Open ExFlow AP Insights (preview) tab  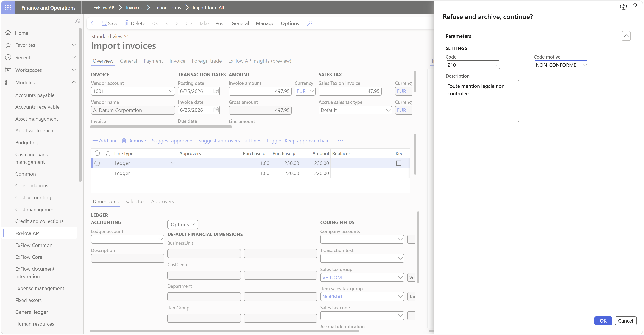[x=260, y=61]
